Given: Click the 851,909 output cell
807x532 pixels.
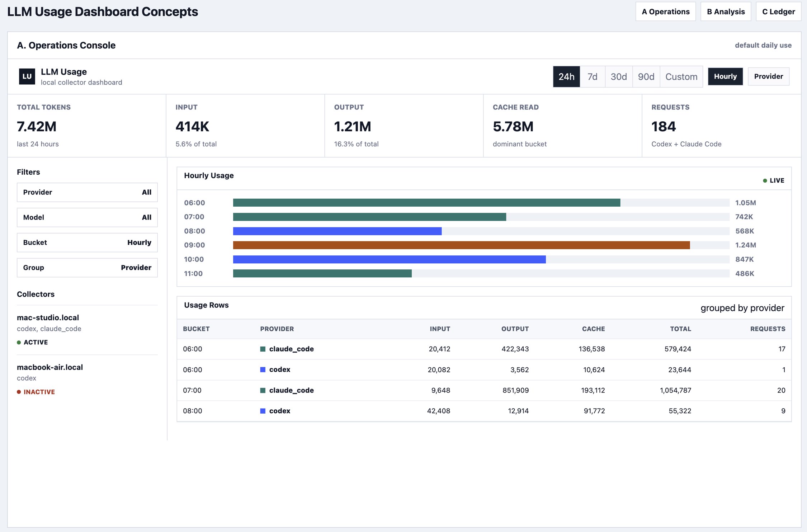Looking at the screenshot, I should (515, 390).
